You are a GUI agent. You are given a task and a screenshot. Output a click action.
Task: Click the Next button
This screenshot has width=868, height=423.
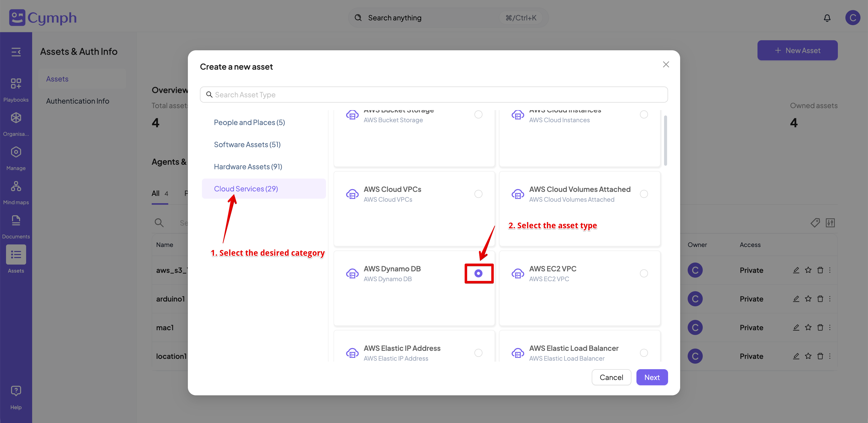pos(652,377)
